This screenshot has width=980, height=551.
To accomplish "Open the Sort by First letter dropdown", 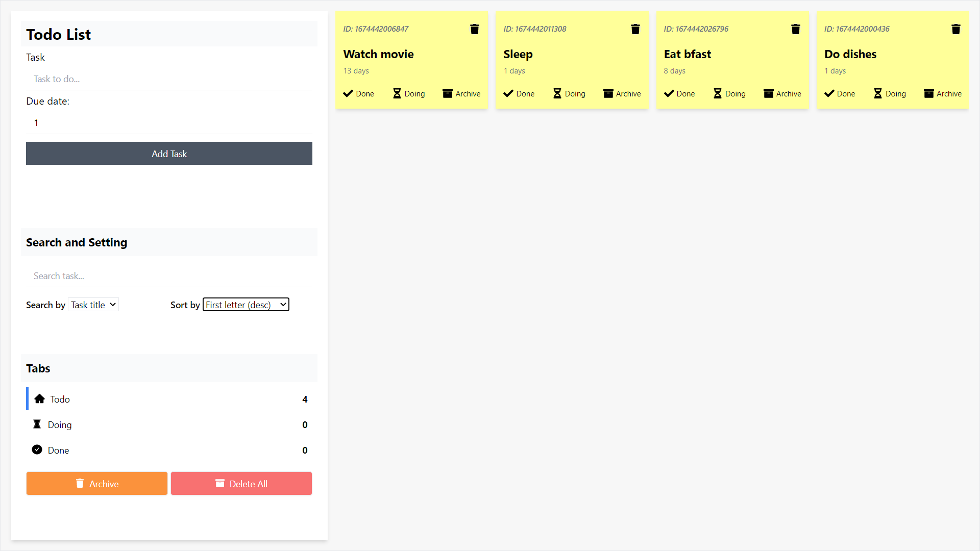I will [x=246, y=305].
